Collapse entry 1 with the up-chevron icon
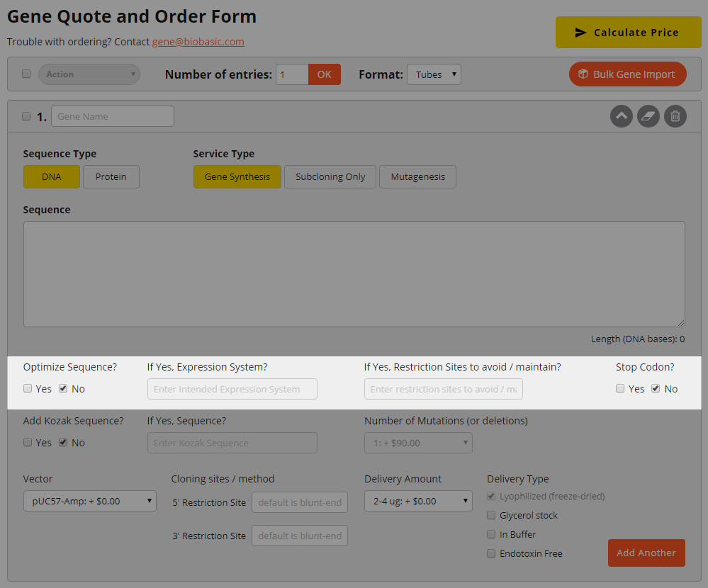 (621, 116)
